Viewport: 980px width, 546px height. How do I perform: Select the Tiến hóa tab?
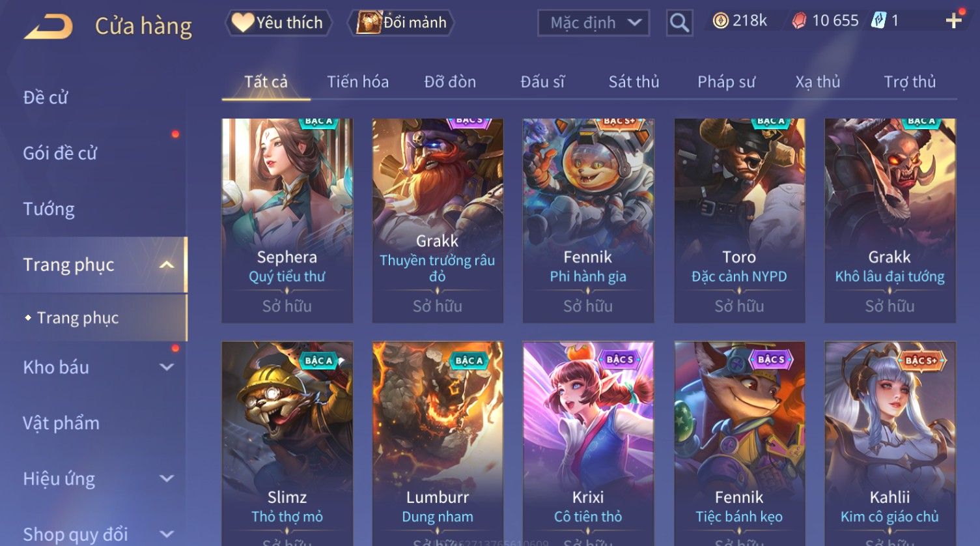(357, 81)
